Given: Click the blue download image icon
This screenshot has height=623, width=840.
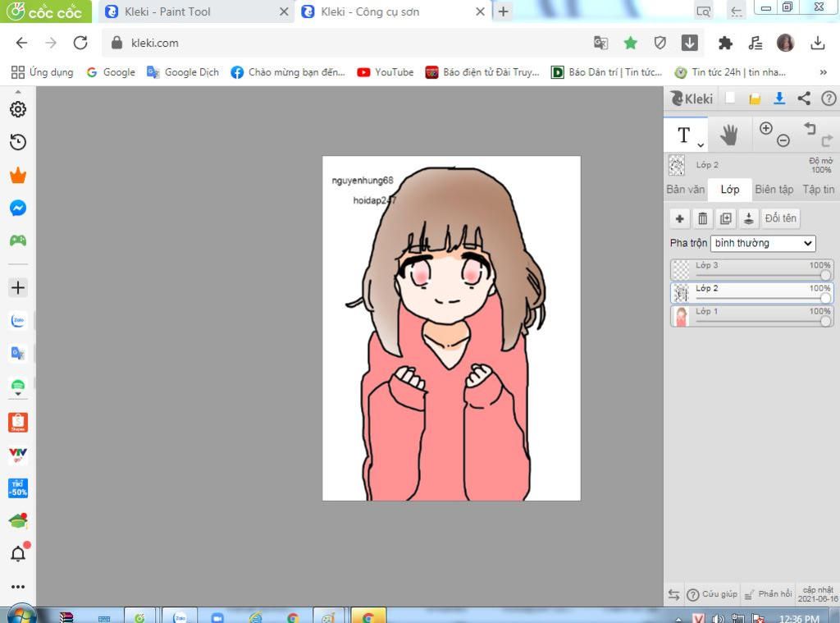Looking at the screenshot, I should coord(779,98).
